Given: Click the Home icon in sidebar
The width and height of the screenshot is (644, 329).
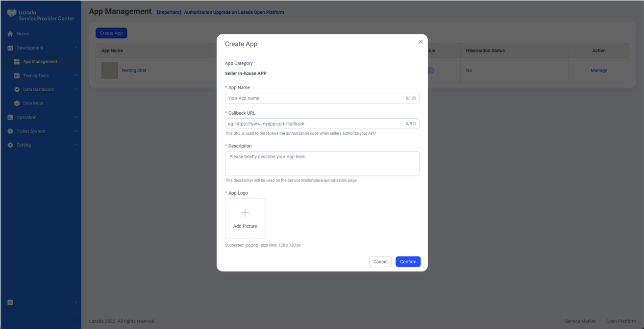Looking at the screenshot, I should [x=10, y=34].
